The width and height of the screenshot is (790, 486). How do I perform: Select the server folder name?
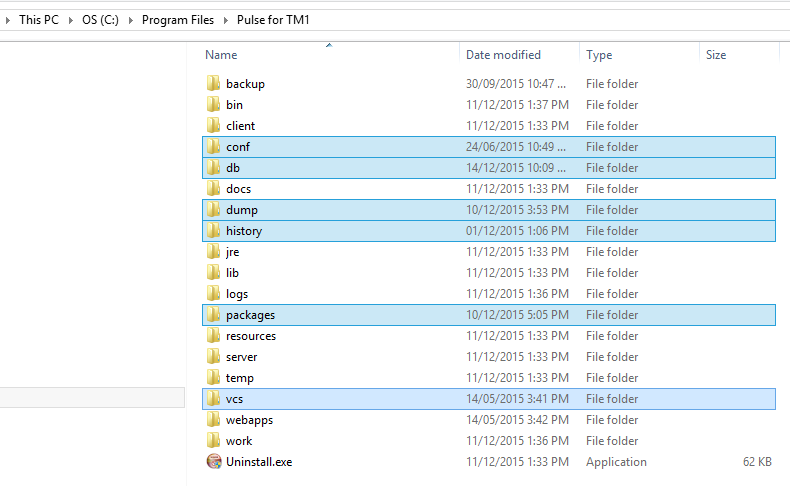coord(241,357)
